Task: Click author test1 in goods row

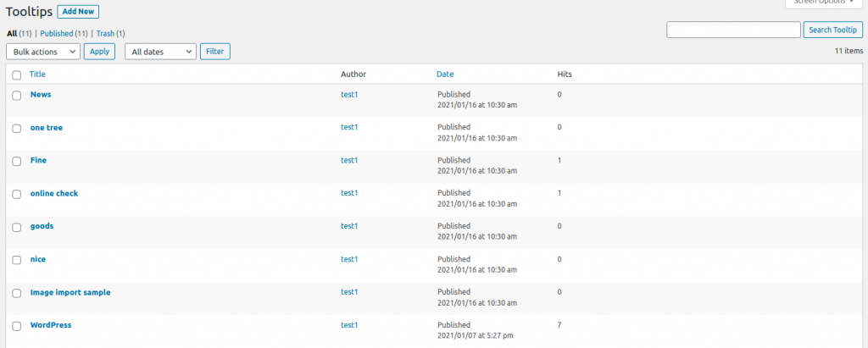Action: [349, 226]
